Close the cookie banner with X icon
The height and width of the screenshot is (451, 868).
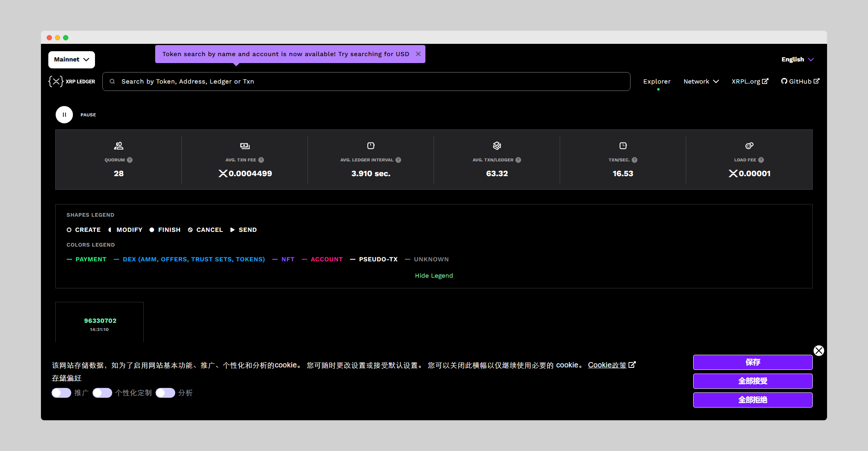coord(818,351)
